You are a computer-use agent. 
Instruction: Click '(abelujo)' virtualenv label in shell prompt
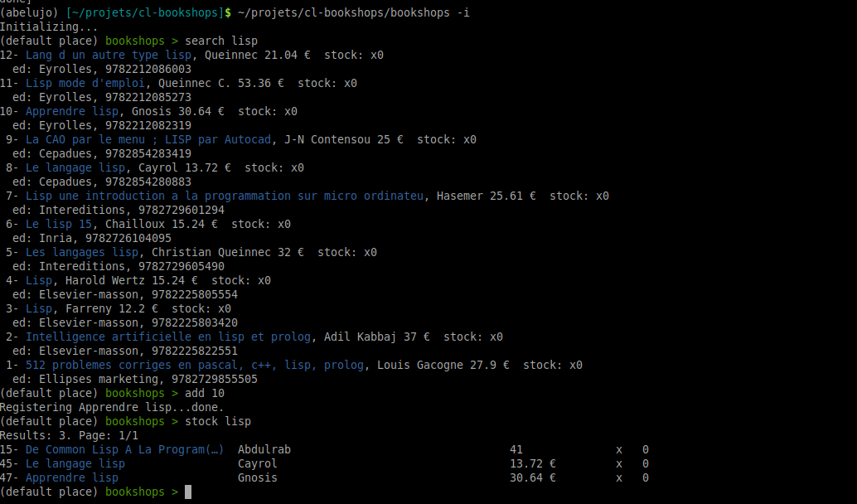click(x=30, y=12)
